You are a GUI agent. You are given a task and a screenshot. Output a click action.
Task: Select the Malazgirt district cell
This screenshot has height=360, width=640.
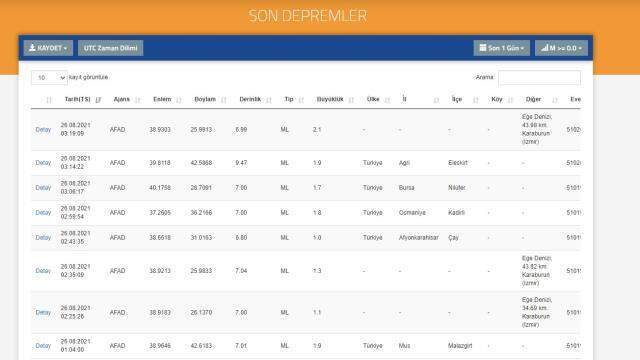coord(460,346)
